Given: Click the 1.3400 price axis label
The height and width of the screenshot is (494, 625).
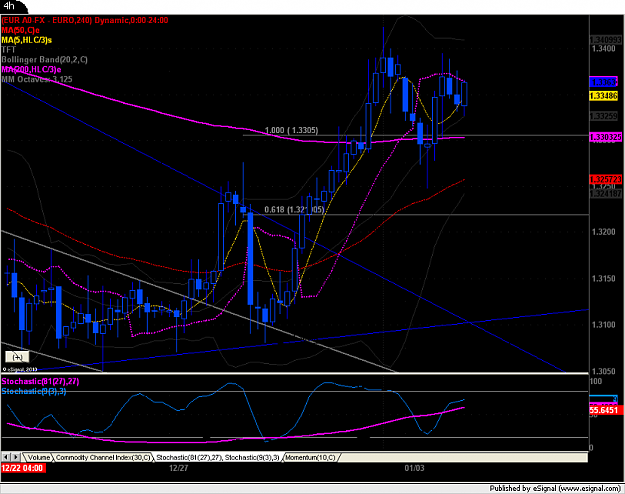Looking at the screenshot, I should click(x=603, y=49).
